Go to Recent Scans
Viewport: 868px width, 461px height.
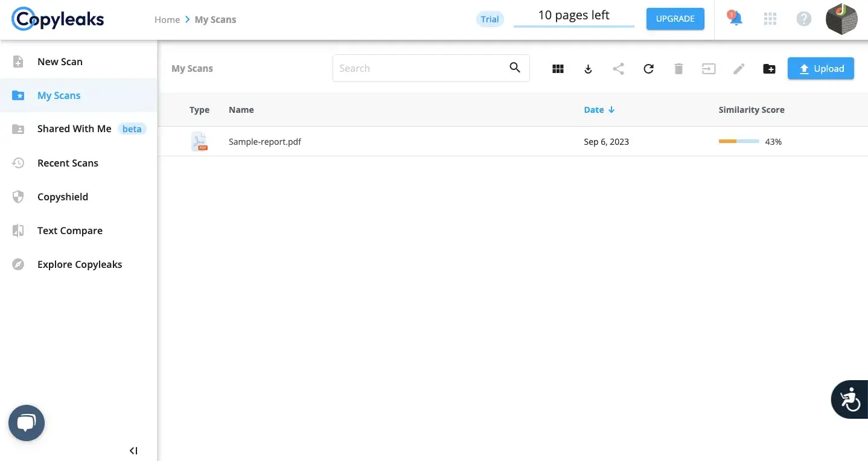[x=68, y=163]
